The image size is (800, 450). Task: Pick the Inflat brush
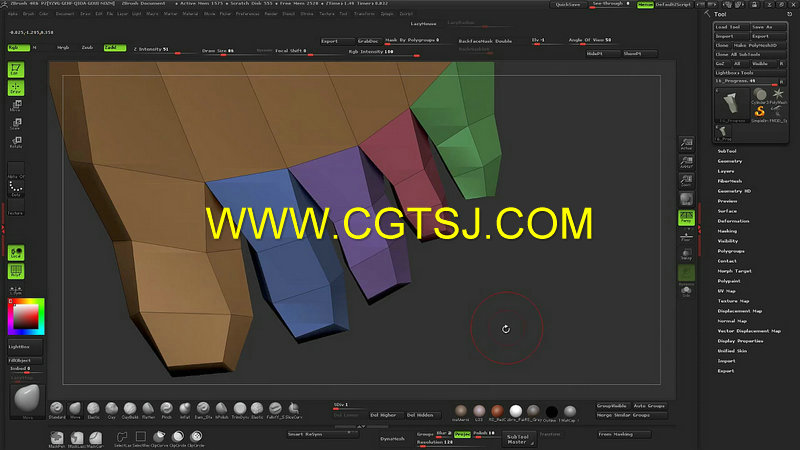(185, 410)
